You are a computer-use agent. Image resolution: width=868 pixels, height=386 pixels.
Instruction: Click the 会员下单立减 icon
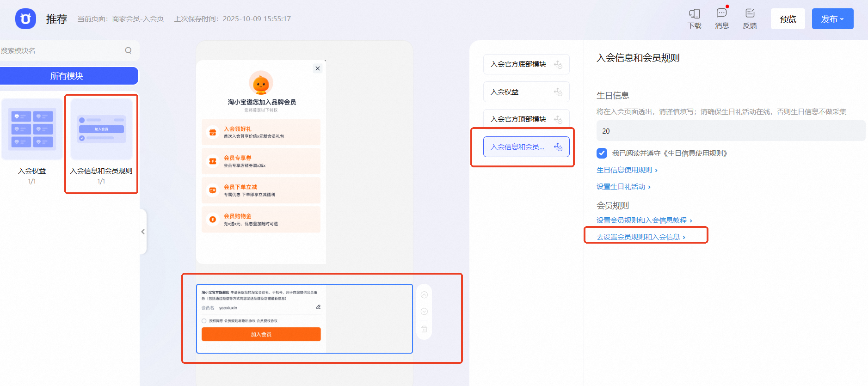click(213, 190)
